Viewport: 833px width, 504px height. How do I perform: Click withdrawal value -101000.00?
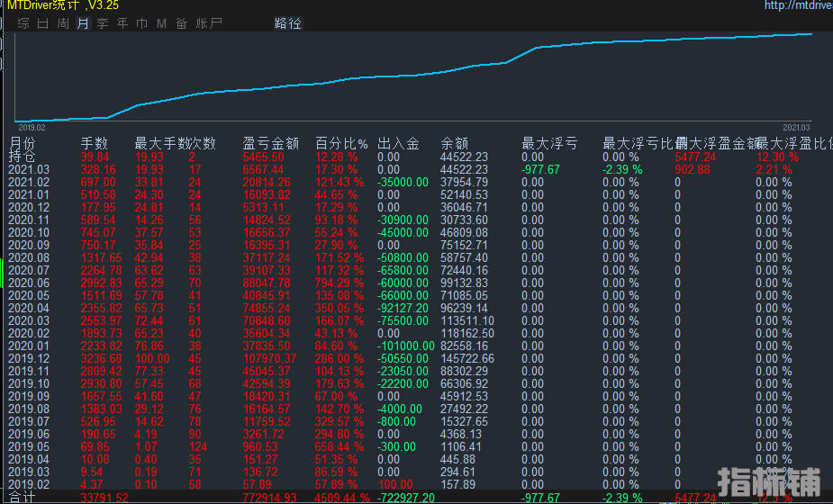[x=406, y=346]
